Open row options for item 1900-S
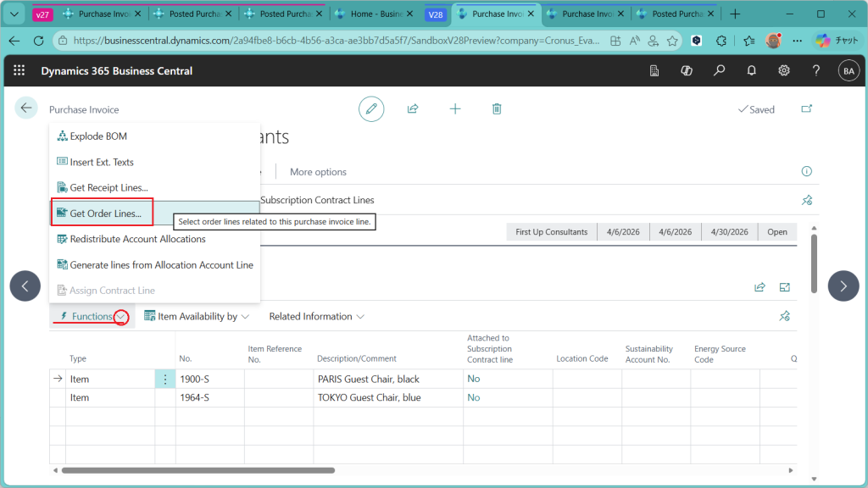This screenshot has width=868, height=488. pyautogui.click(x=165, y=380)
